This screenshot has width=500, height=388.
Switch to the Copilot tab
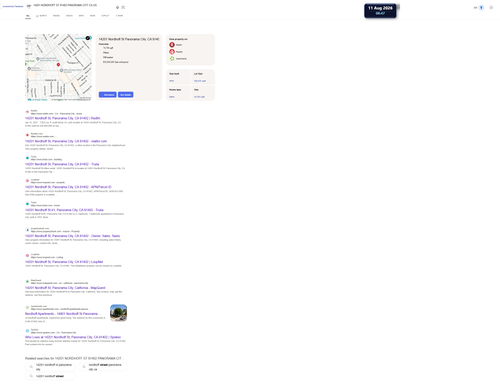pyautogui.click(x=105, y=16)
